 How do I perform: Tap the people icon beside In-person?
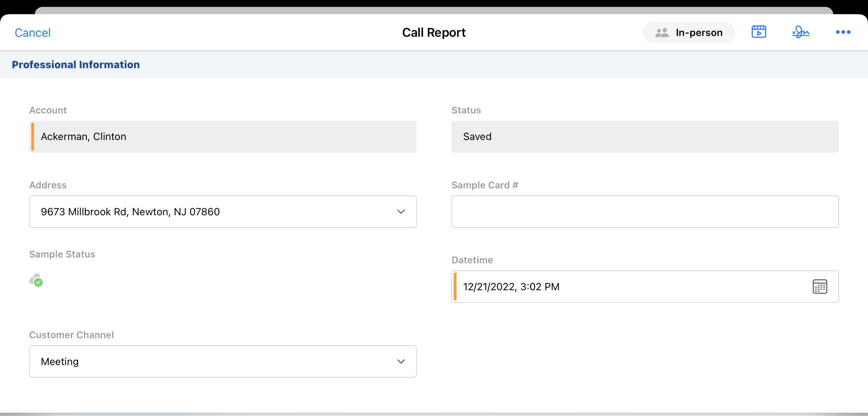click(x=662, y=33)
